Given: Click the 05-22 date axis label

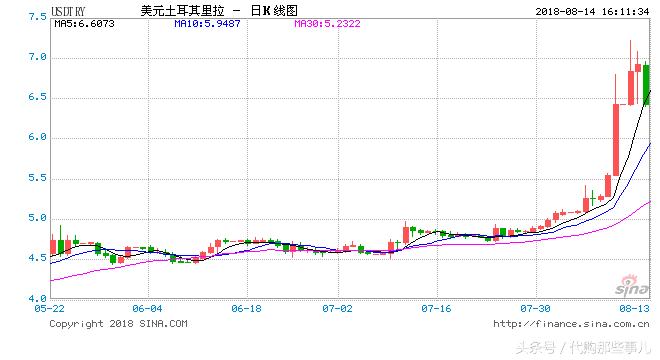Looking at the screenshot, I should tap(50, 309).
